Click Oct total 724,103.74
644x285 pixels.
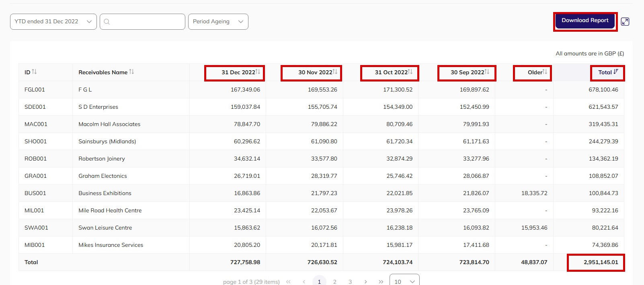pos(398,262)
